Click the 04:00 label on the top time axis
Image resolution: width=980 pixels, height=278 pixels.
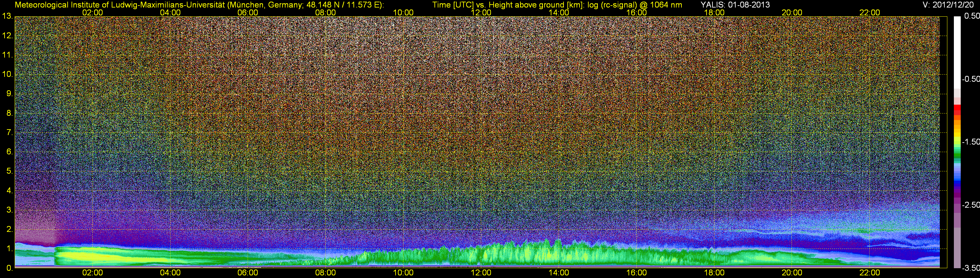[170, 12]
